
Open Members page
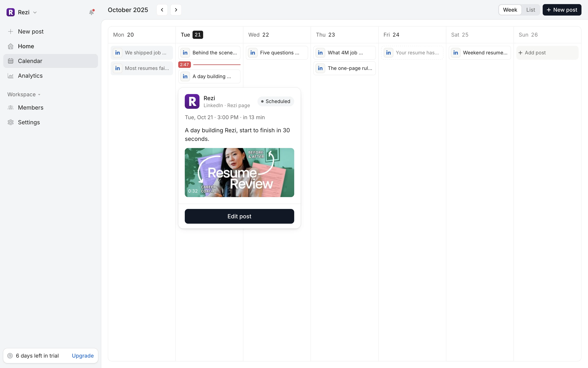pyautogui.click(x=51, y=108)
